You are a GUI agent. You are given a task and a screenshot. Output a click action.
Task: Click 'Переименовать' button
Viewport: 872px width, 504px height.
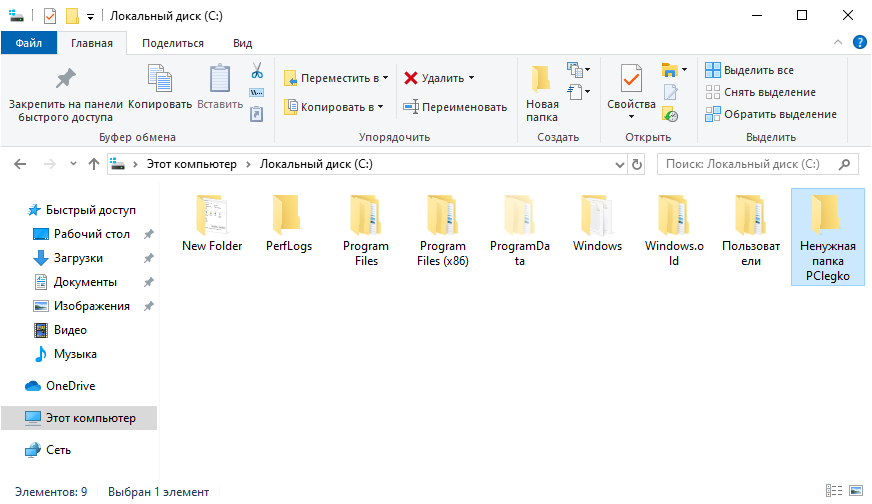[455, 107]
